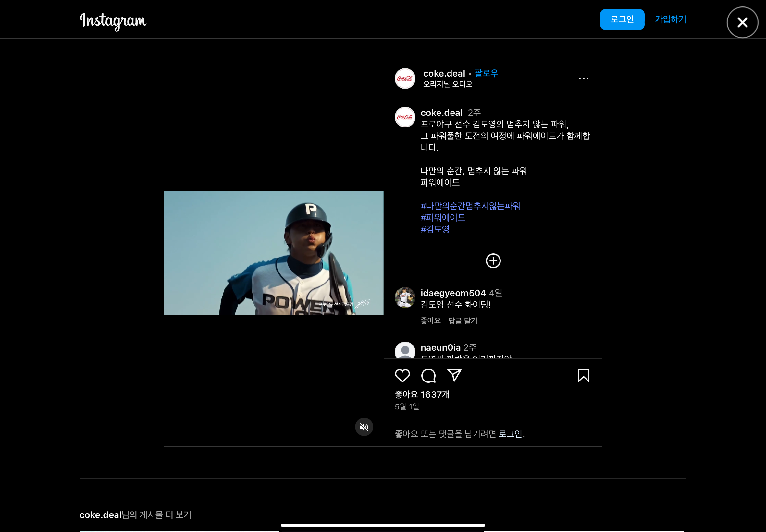The height and width of the screenshot is (532, 766).
Task: Unmute video with speaker icon
Action: click(x=364, y=427)
